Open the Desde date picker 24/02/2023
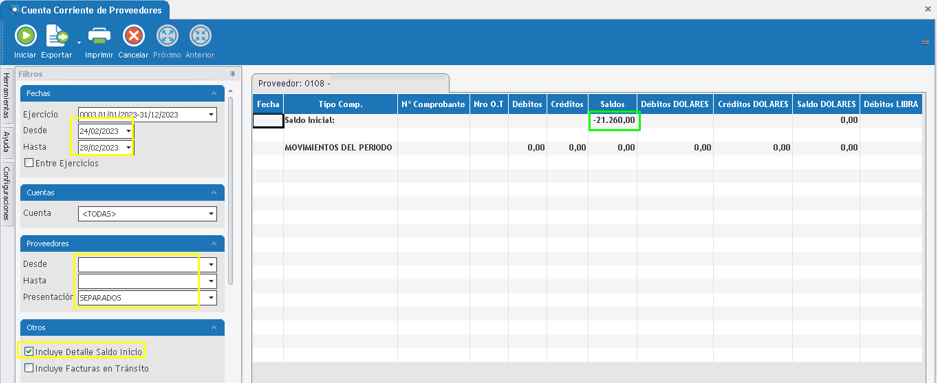The width and height of the screenshot is (937, 383). point(128,131)
